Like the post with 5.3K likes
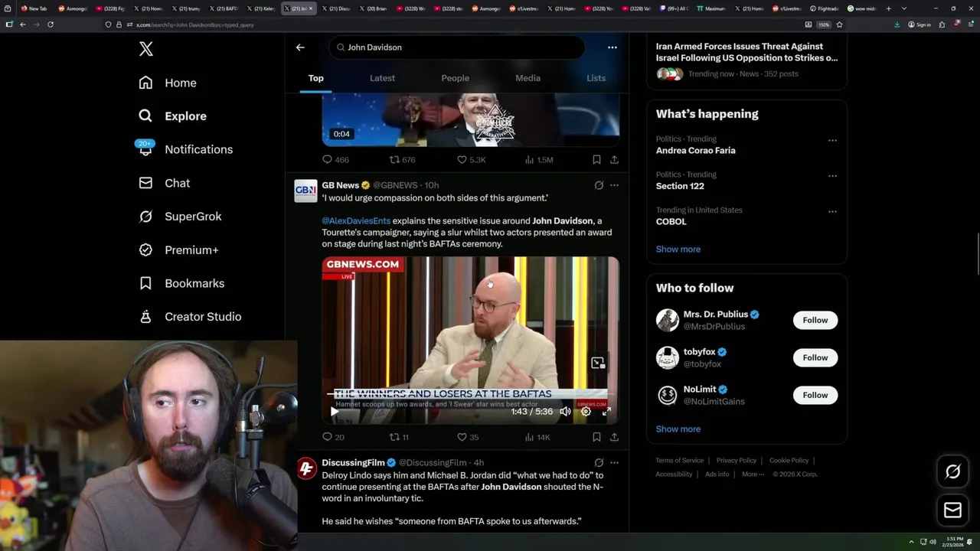The height and width of the screenshot is (551, 980). 471,160
